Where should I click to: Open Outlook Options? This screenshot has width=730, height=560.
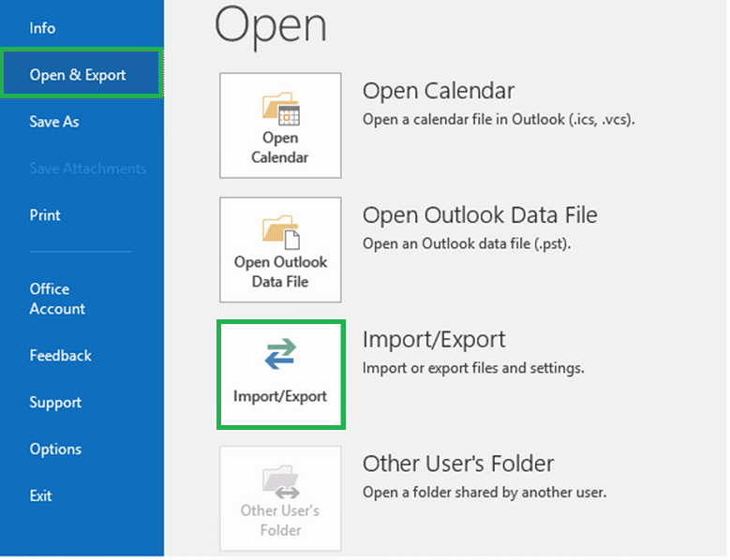(x=55, y=449)
